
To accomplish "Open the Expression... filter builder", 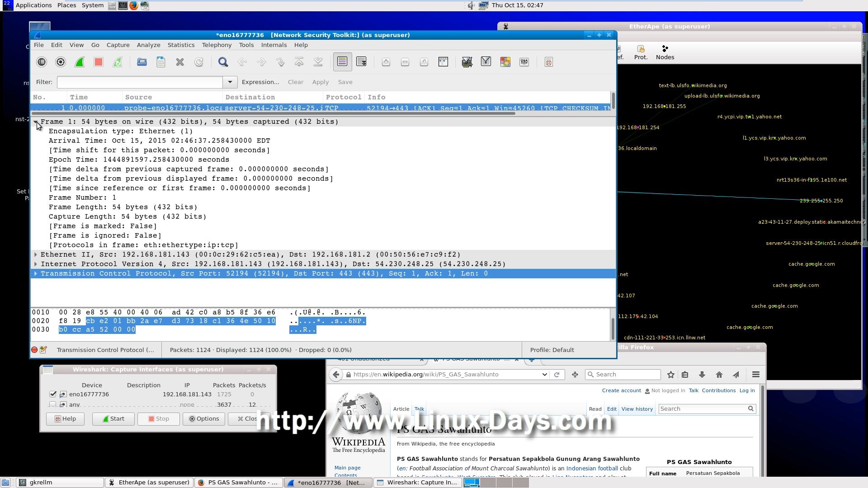I will (260, 82).
